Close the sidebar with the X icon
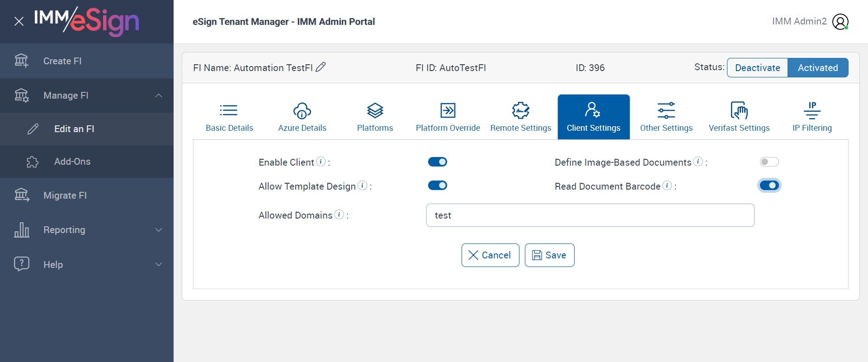Image resolution: width=868 pixels, height=362 pixels. 19,21
